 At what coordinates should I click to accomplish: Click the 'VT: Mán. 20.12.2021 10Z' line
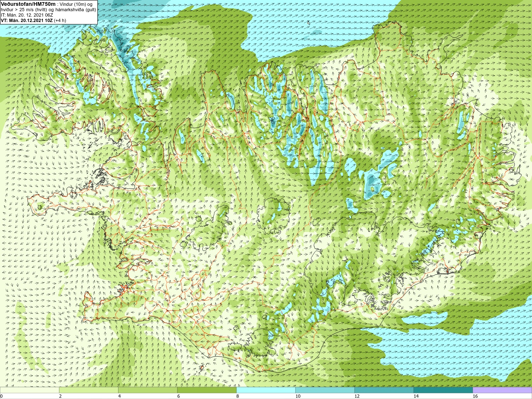pyautogui.click(x=27, y=20)
